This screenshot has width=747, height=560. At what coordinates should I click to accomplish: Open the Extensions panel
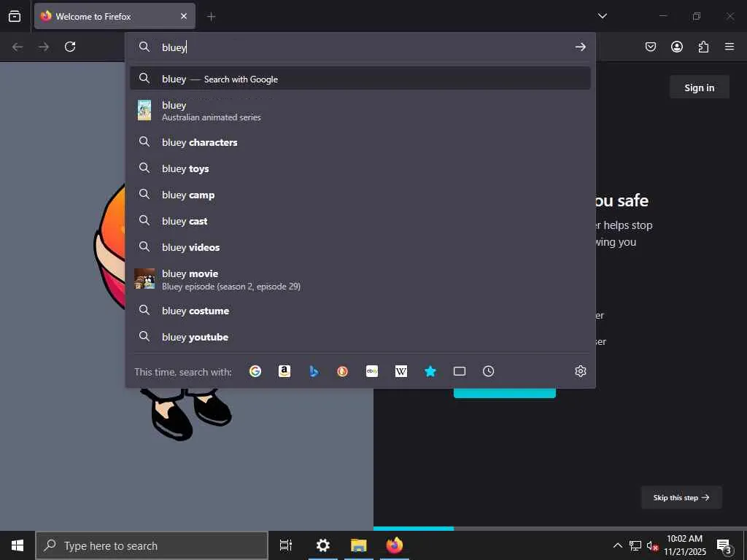click(703, 47)
